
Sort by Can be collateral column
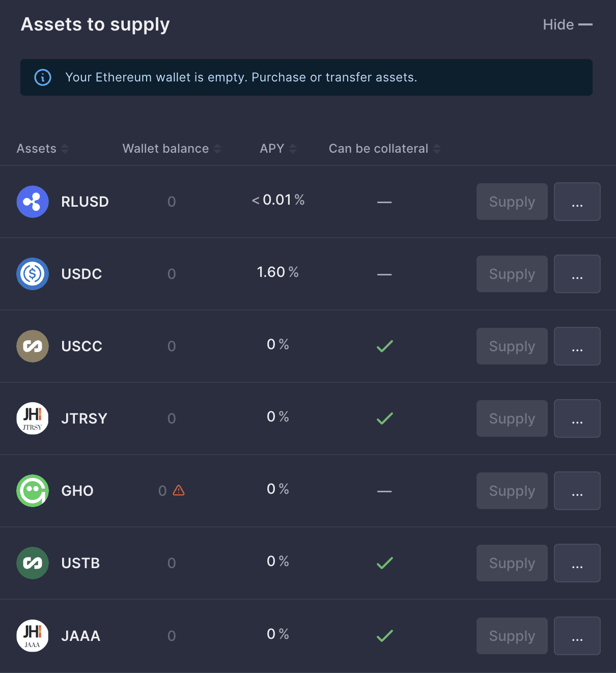tap(384, 149)
